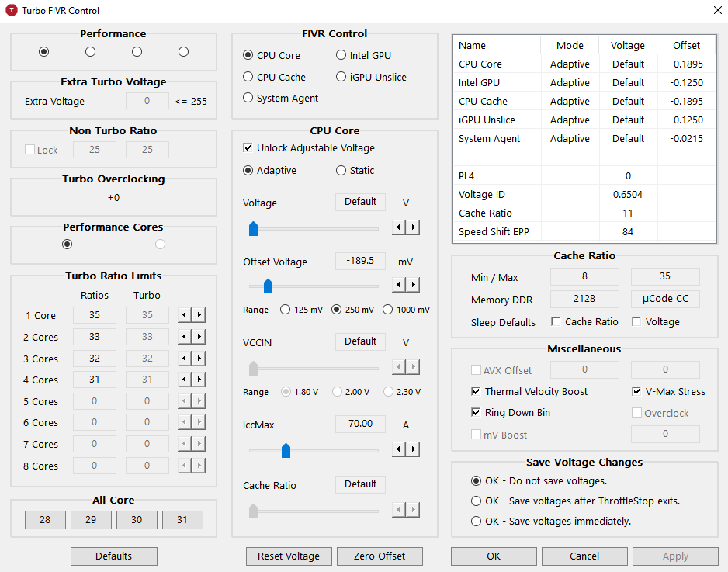Increase the 3 Cores turbo ratio

coord(199,358)
